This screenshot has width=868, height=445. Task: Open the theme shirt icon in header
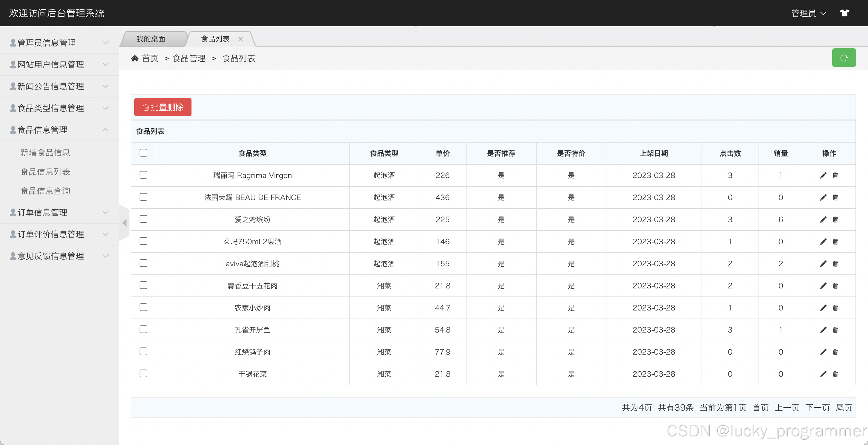coord(844,13)
